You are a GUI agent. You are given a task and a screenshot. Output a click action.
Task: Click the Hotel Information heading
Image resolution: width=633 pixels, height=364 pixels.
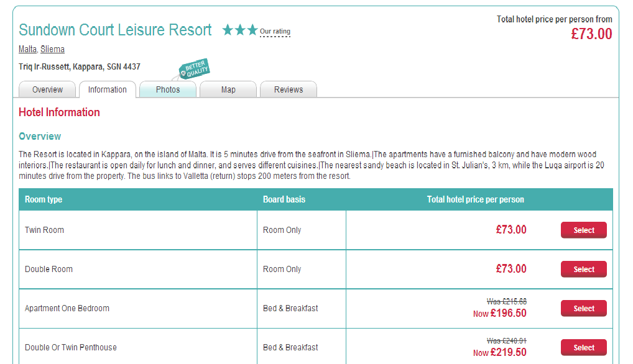tap(59, 112)
